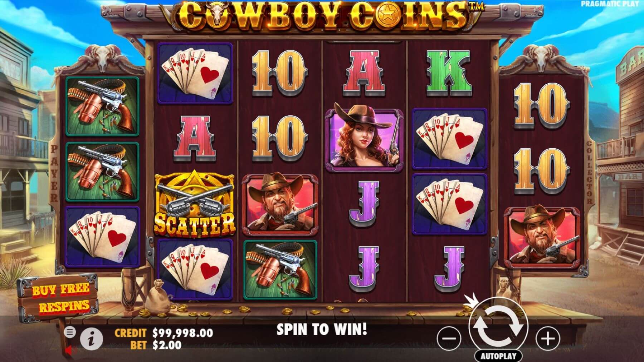Click the cowgirl symbol on reel
Image resolution: width=644 pixels, height=362 pixels.
364,138
